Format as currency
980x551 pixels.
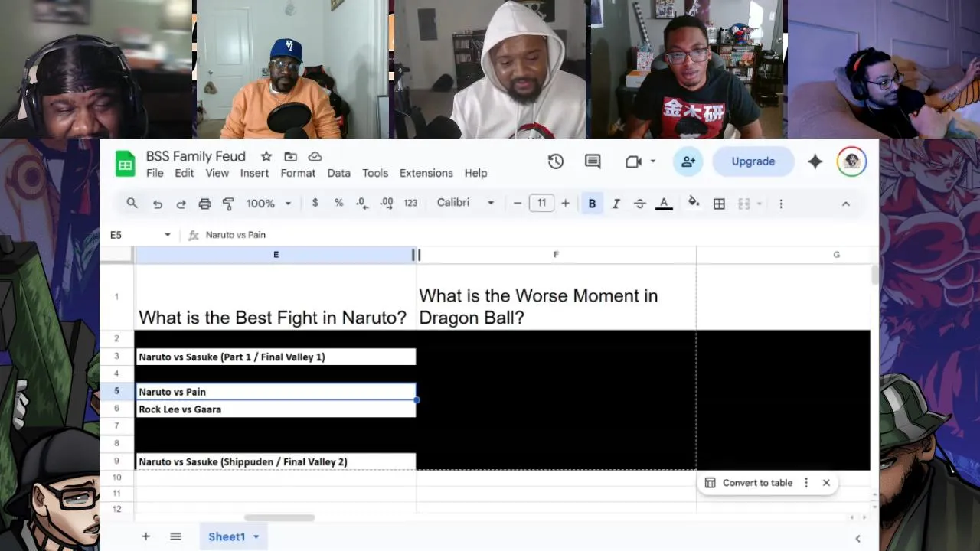tap(315, 203)
